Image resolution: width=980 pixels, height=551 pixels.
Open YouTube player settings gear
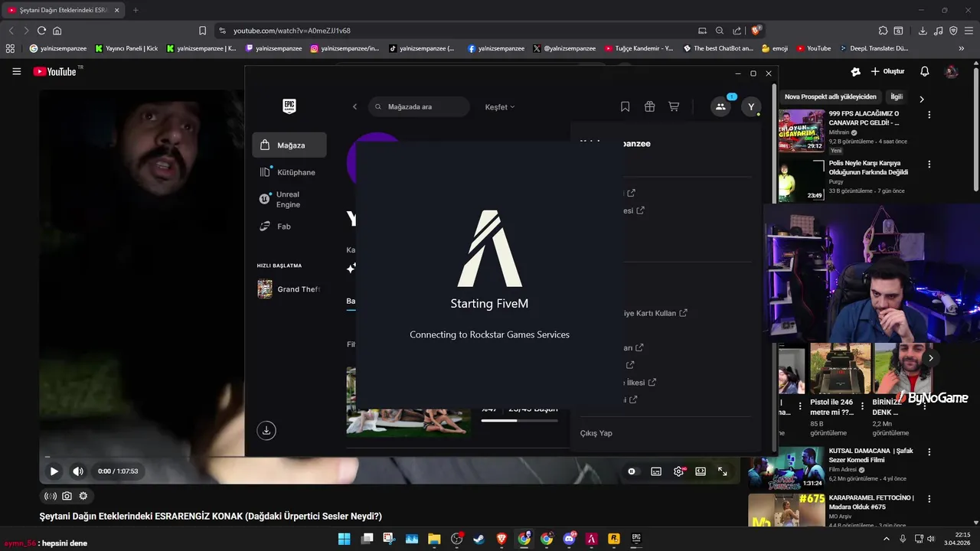678,471
